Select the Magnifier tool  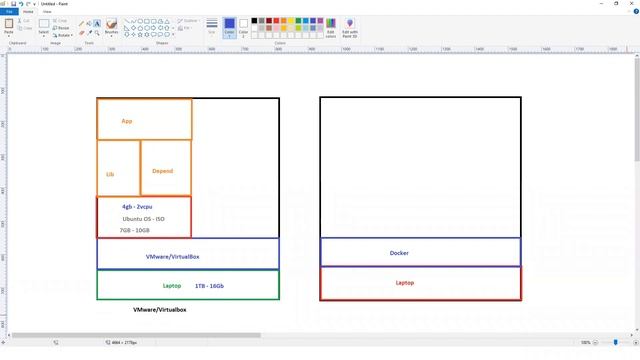tap(97, 33)
